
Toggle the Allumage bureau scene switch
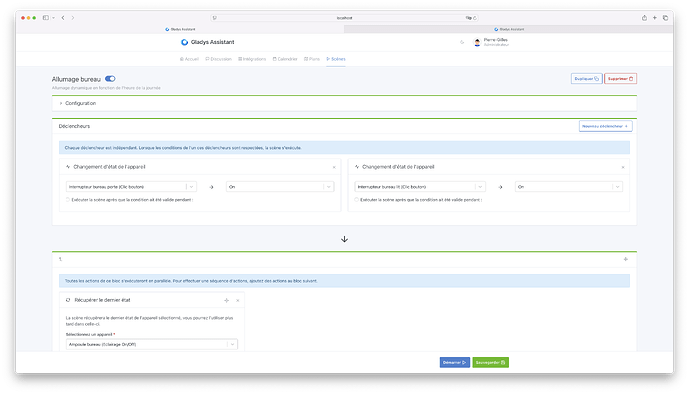tap(110, 79)
